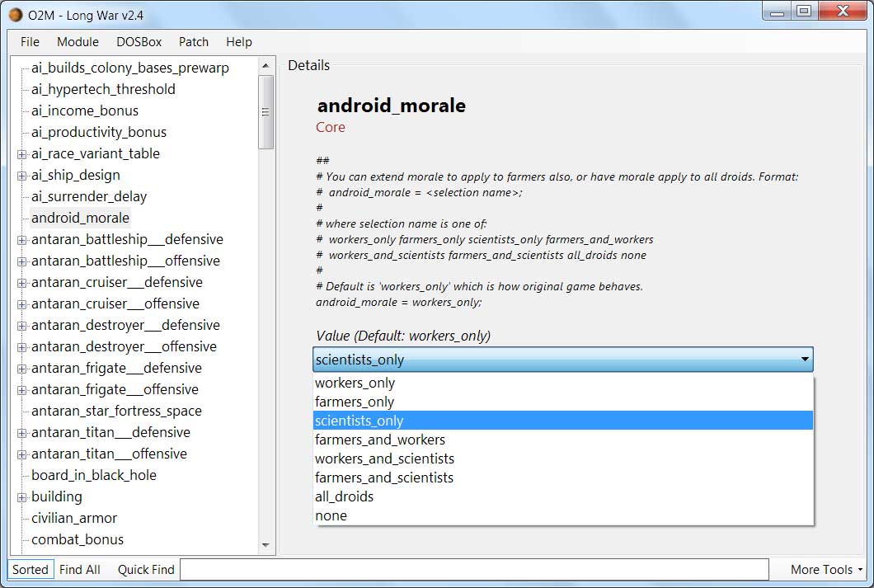Expand the ai_ship_design node
The height and width of the screenshot is (588, 874).
[21, 176]
